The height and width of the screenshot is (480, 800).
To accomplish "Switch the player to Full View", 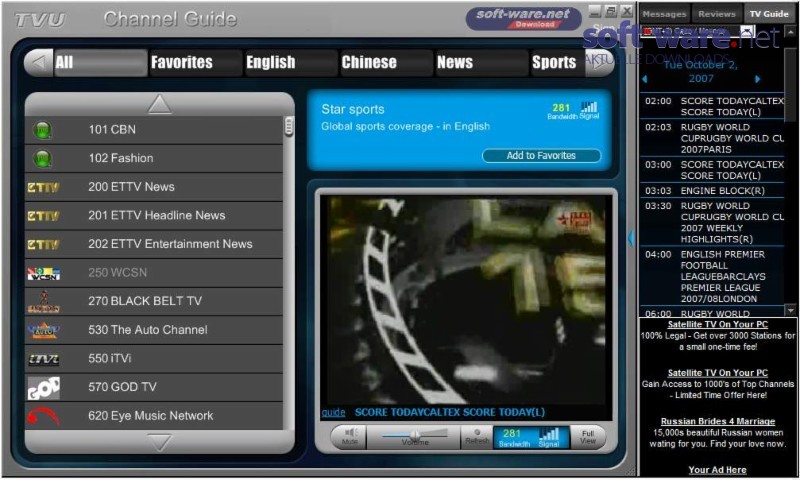I will tap(588, 437).
